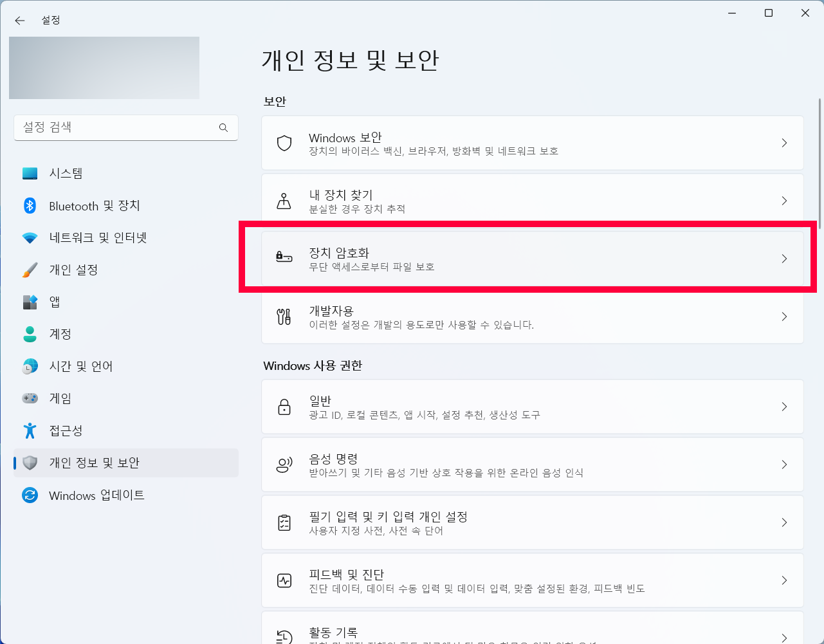
Task: Click the 설정 검색 search field
Action: point(126,127)
